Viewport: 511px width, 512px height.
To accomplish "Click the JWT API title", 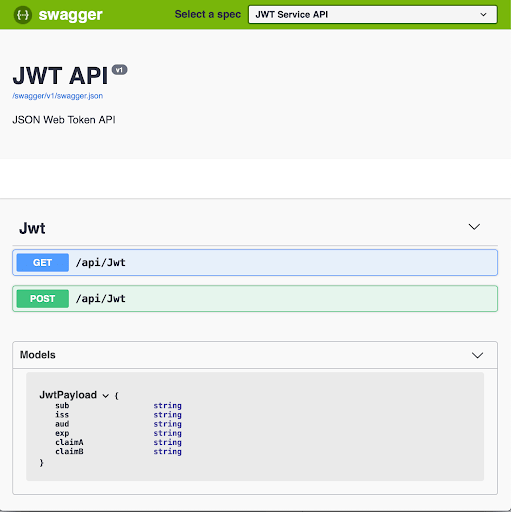I will click(x=60, y=75).
